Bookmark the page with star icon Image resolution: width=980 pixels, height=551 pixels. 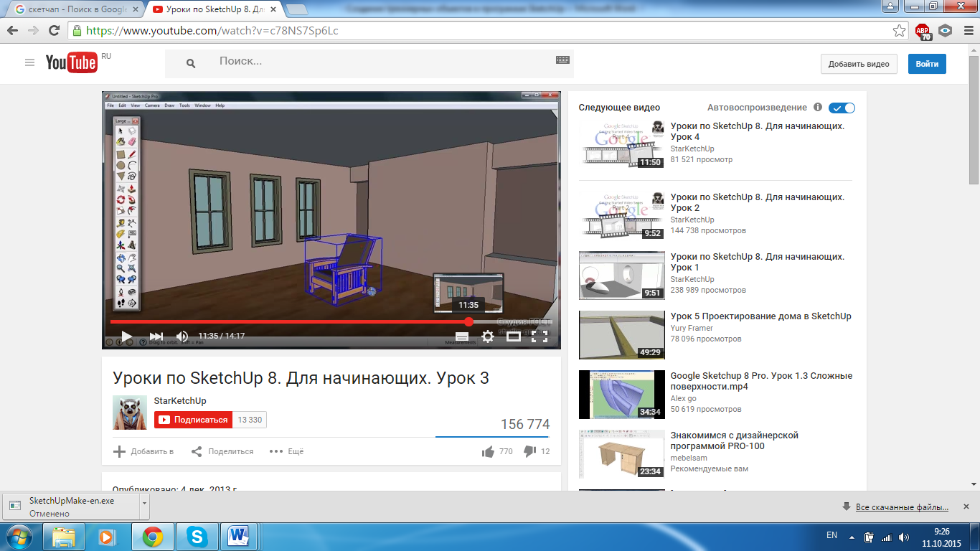899,31
